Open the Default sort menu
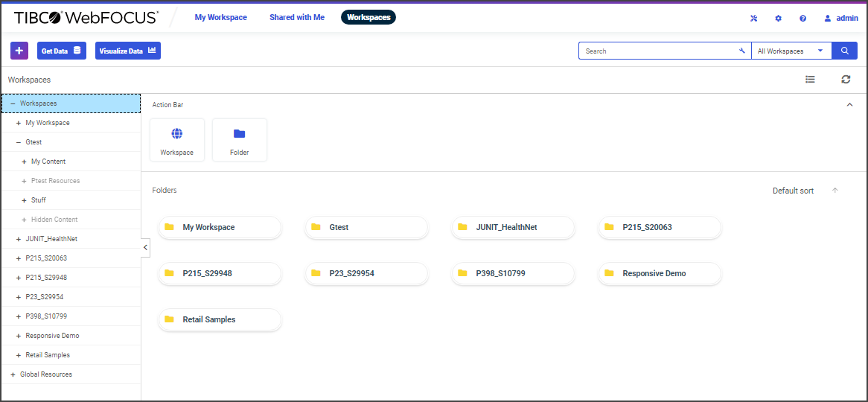 [793, 191]
